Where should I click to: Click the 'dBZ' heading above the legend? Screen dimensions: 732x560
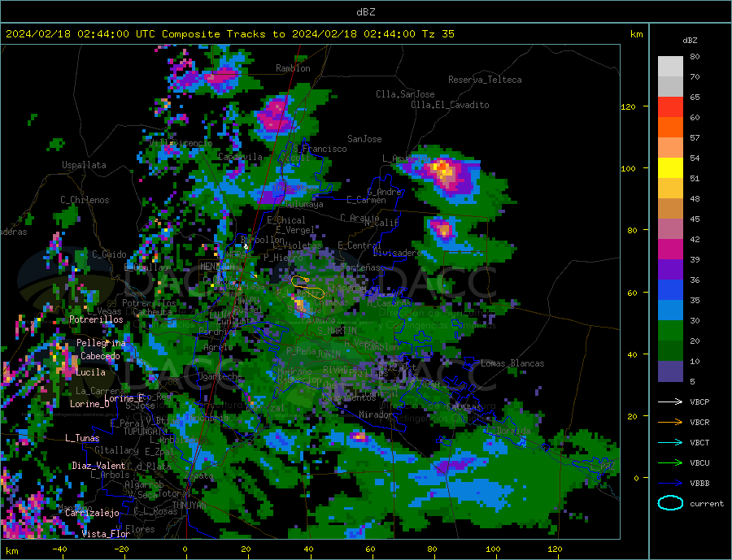690,41
